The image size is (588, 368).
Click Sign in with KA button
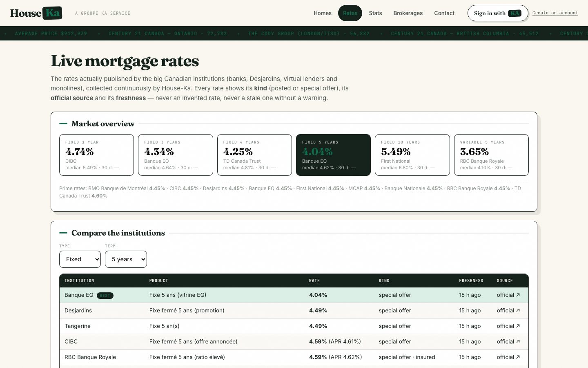[498, 13]
